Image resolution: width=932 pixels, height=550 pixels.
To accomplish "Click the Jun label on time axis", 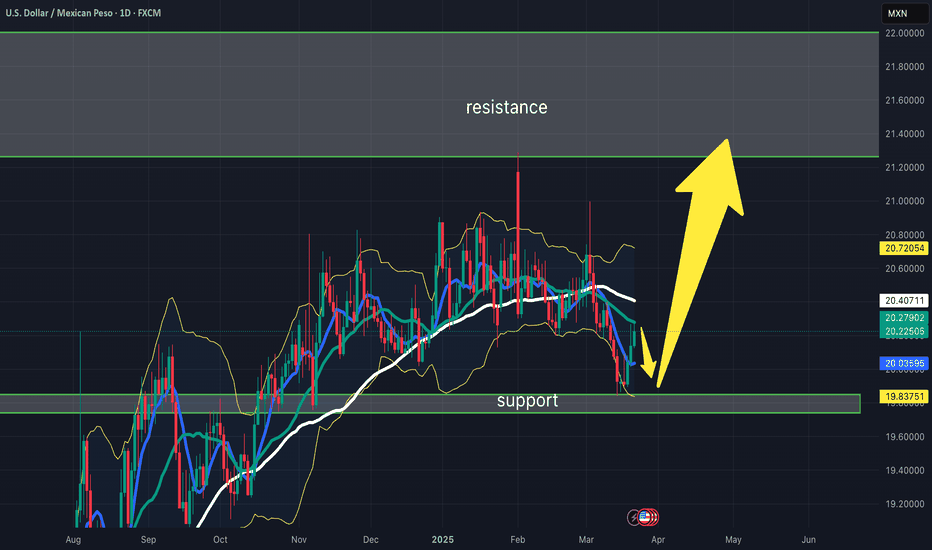I will pyautogui.click(x=808, y=540).
